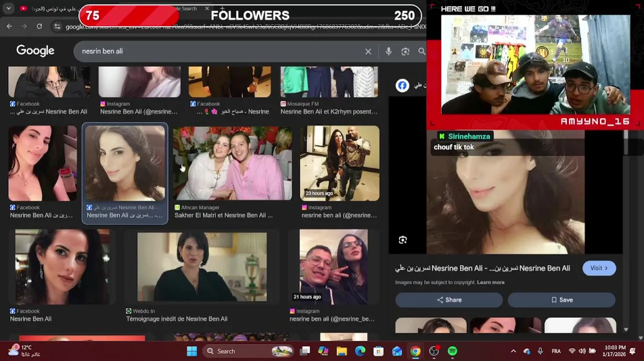Launch Microsoft Edge from taskbar
The width and height of the screenshot is (644, 361).
(x=360, y=351)
